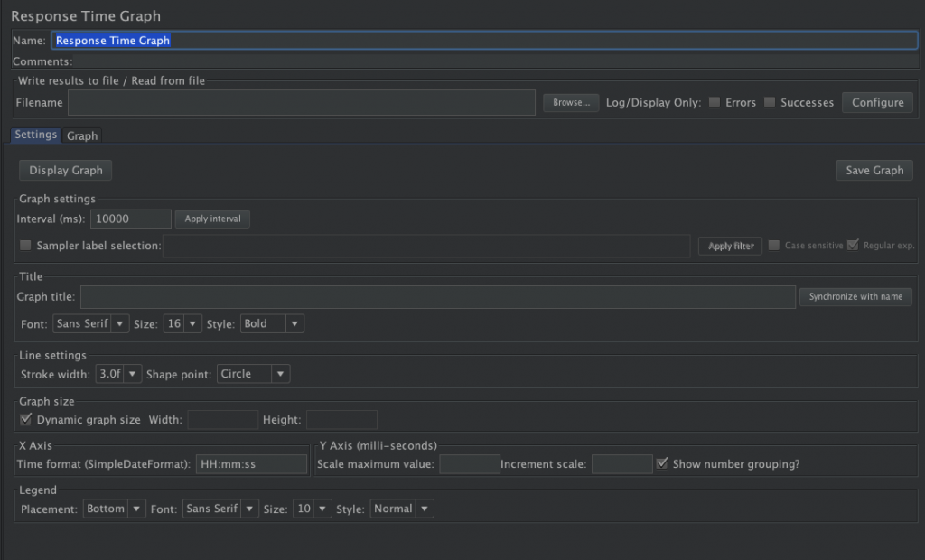
Task: Select the Settings tab
Action: 36,135
